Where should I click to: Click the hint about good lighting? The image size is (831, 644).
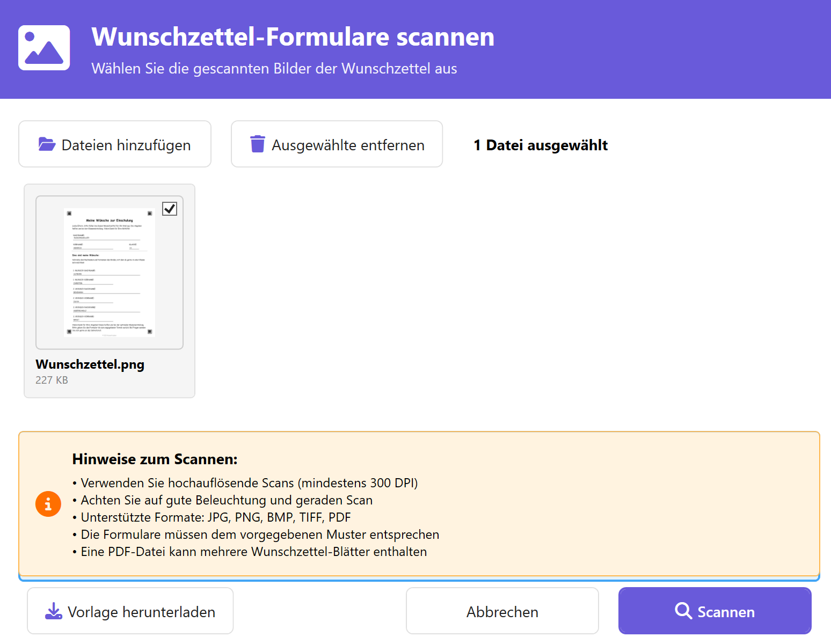click(223, 500)
